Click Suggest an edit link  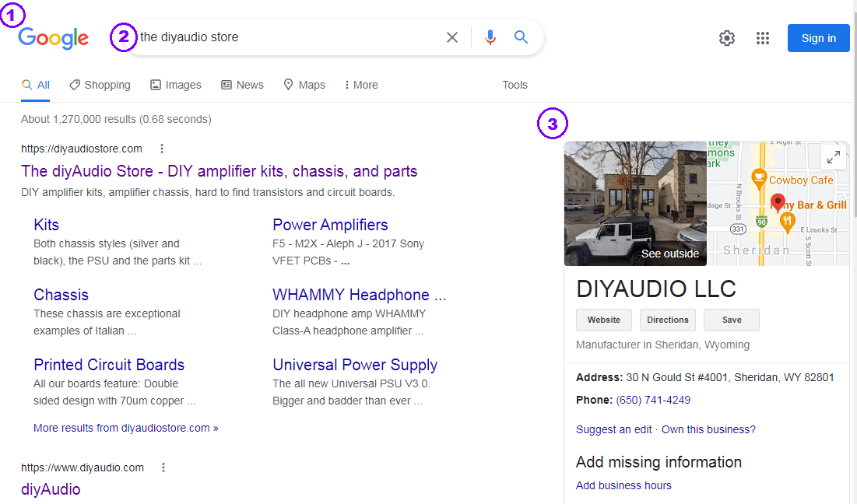tap(613, 430)
